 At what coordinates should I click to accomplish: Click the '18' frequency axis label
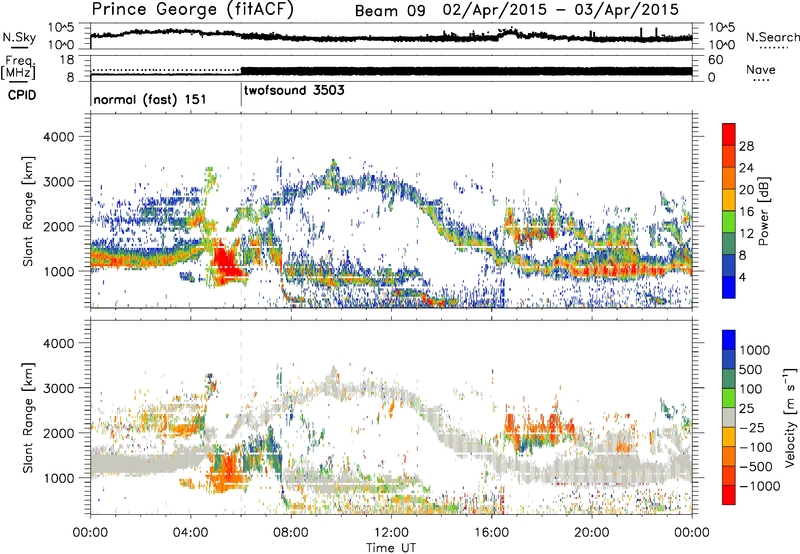pyautogui.click(x=67, y=60)
